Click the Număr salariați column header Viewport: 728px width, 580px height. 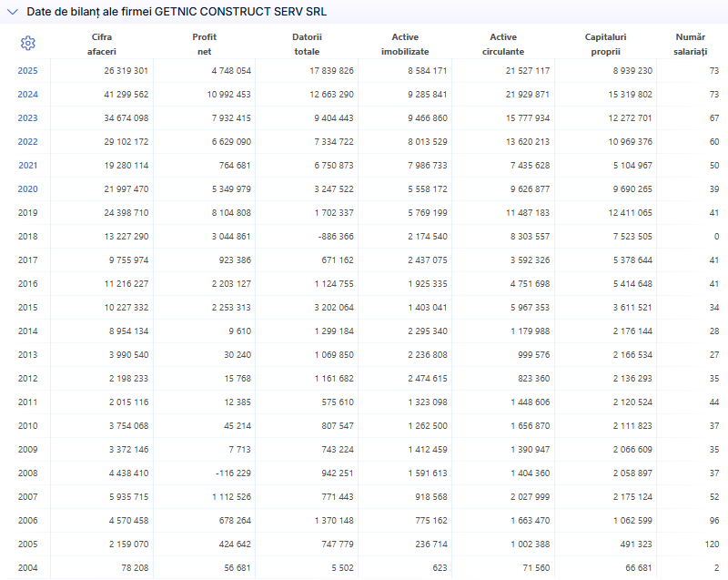[x=691, y=44]
